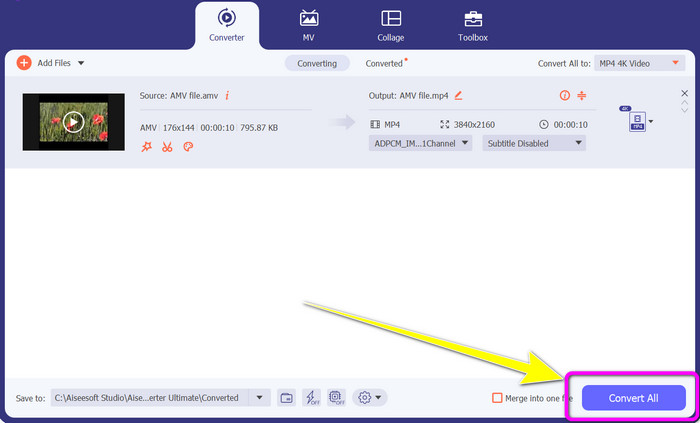Open the audio track ADPCM dropdown
Viewport: 700px width, 423px height.
421,143
